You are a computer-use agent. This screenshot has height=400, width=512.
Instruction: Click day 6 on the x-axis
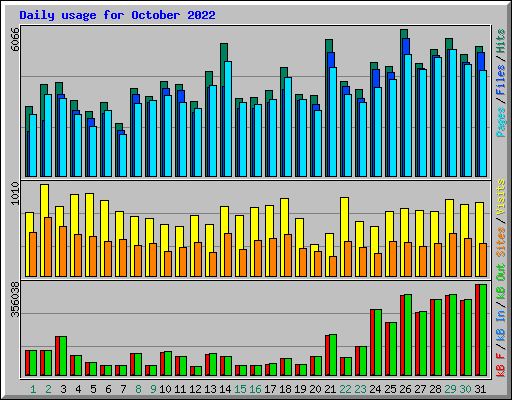[x=108, y=389]
